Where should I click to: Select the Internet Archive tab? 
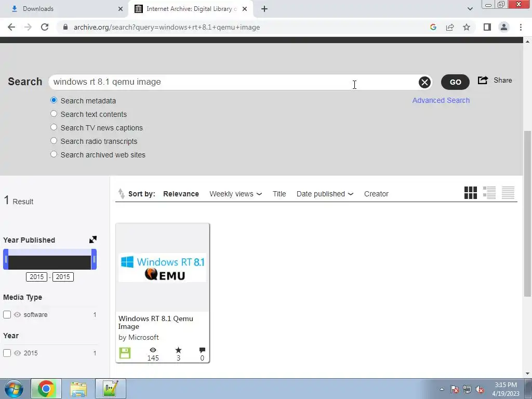point(191,9)
